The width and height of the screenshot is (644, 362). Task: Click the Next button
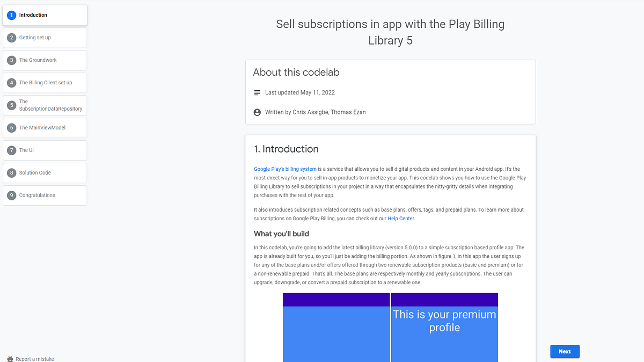(x=565, y=351)
